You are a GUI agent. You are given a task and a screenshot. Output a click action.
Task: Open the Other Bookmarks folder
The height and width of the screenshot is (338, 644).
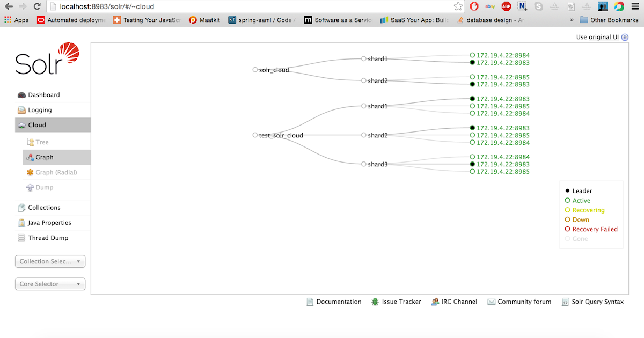point(609,19)
